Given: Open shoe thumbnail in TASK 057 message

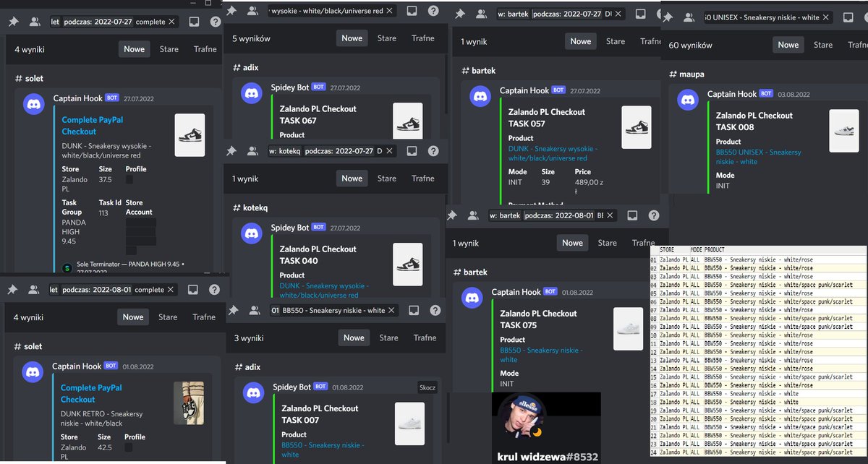Looking at the screenshot, I should [637, 128].
